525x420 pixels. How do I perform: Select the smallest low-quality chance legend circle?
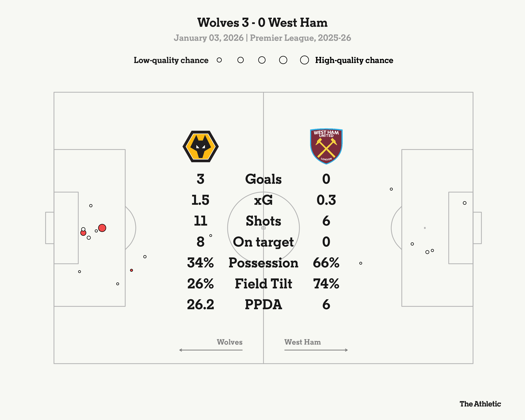click(219, 60)
